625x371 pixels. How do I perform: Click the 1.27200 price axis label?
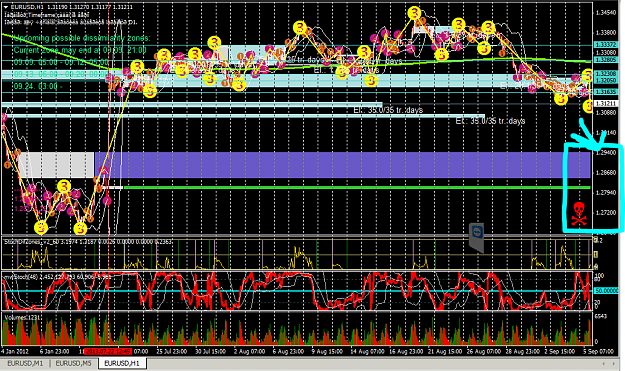tap(606, 212)
